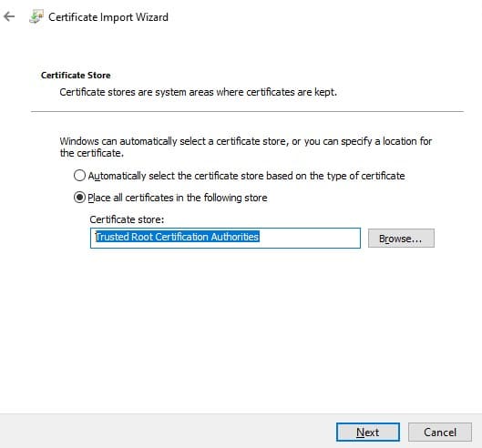
Task: Continue with the Next button
Action: click(368, 432)
